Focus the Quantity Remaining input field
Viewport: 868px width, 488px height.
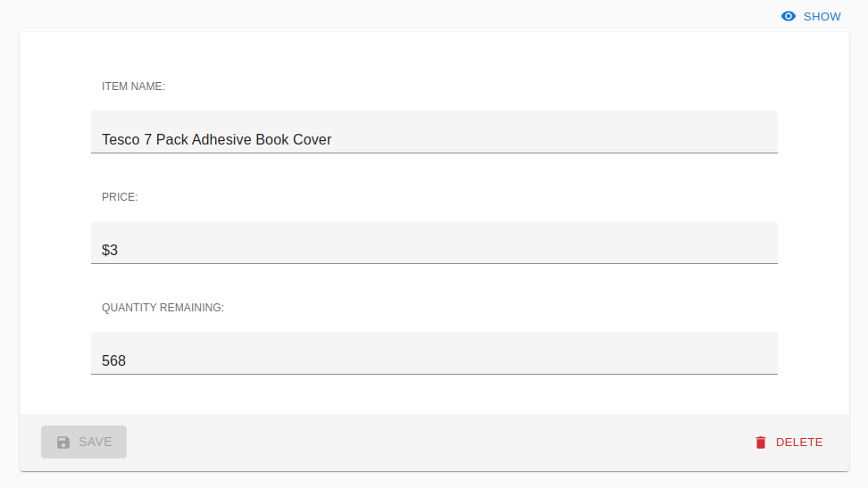coord(435,353)
